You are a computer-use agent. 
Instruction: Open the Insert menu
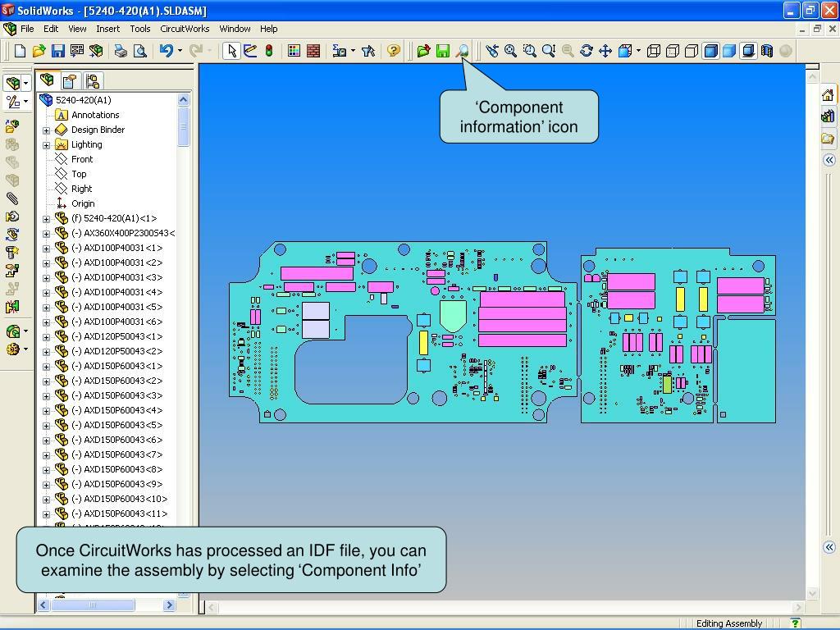[107, 29]
